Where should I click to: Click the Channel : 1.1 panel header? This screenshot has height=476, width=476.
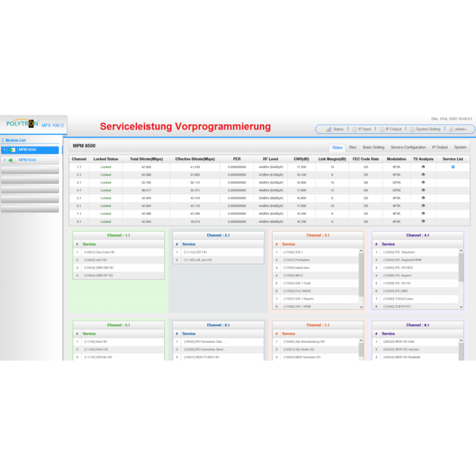coord(118,235)
